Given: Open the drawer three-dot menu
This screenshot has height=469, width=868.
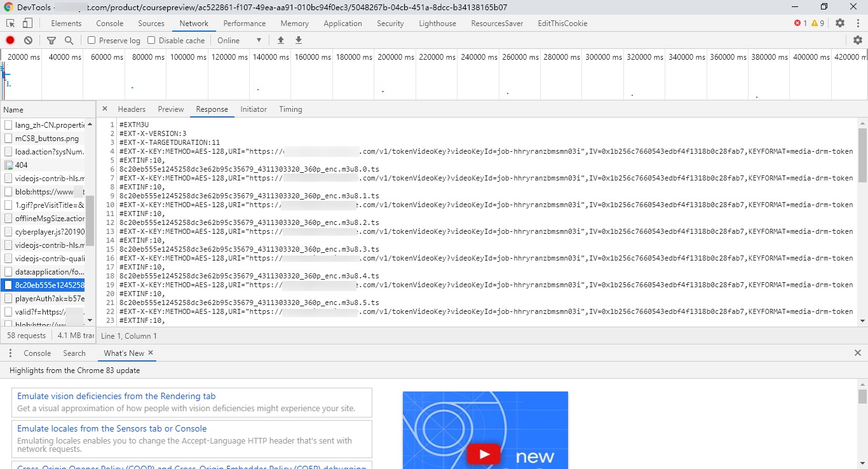Looking at the screenshot, I should click(x=10, y=353).
